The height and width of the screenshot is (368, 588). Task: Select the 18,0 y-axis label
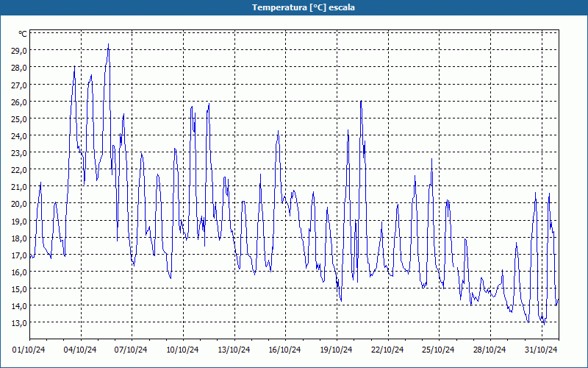(x=19, y=238)
